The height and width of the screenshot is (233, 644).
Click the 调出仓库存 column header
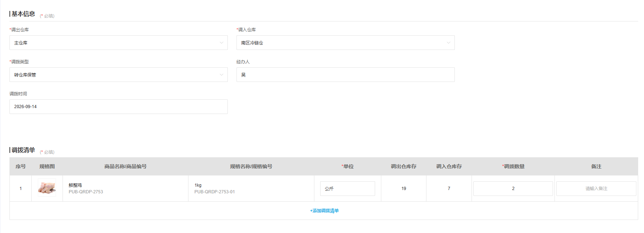tap(404, 166)
